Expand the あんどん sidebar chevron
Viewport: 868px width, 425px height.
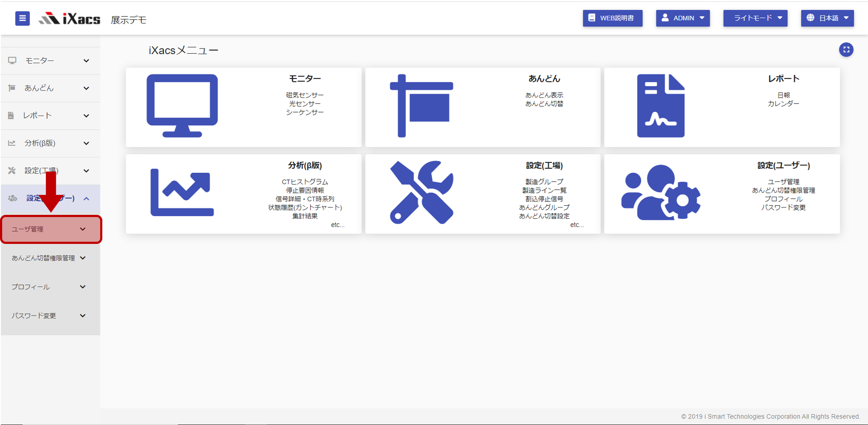86,88
